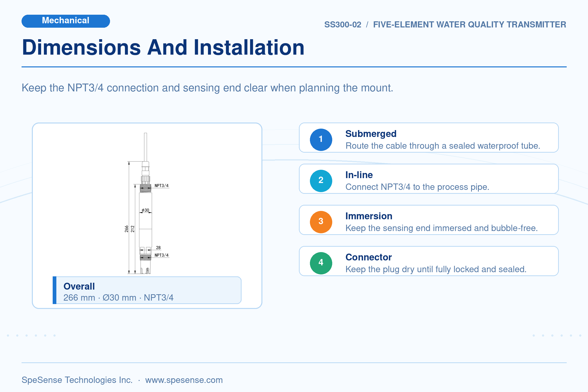Click the orange number 3 circle
588x392 pixels.
coord(321,222)
